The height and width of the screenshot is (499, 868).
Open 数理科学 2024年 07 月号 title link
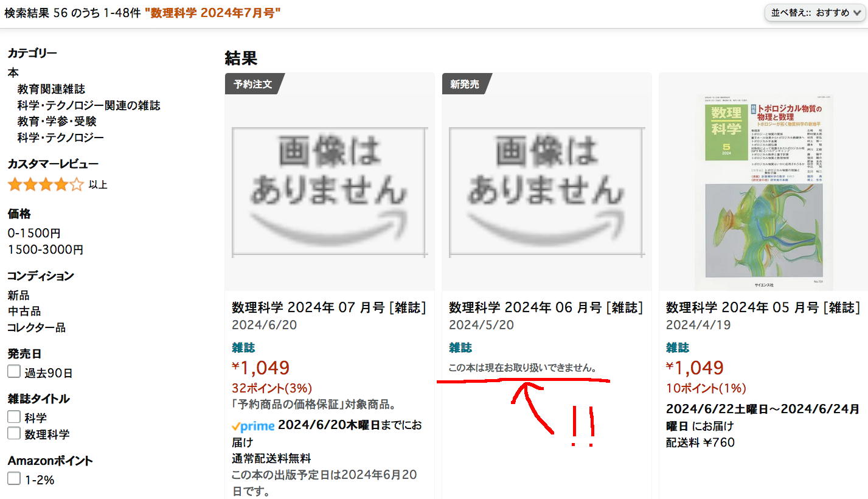[329, 308]
